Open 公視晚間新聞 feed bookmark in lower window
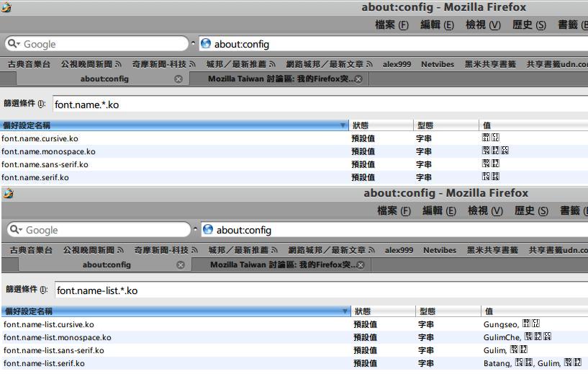Image resolution: width=588 pixels, height=374 pixels. pos(94,250)
